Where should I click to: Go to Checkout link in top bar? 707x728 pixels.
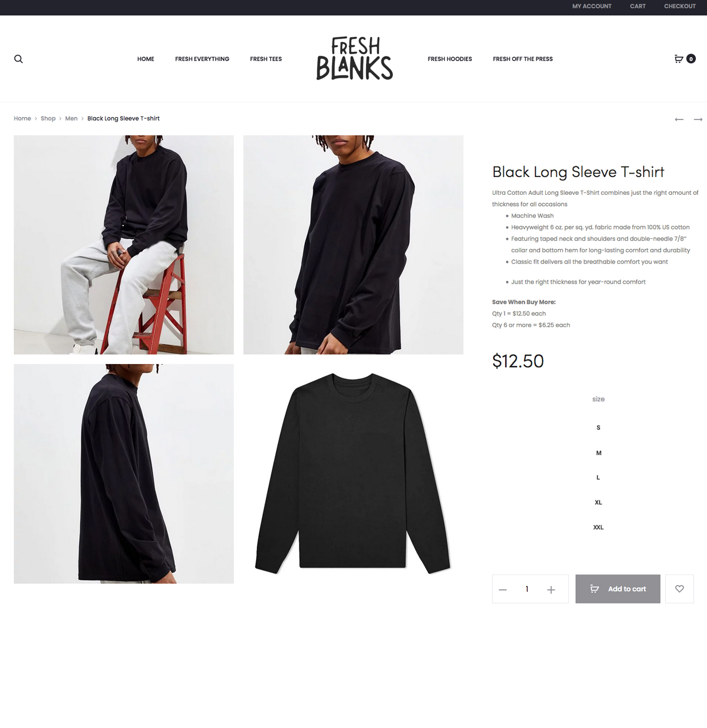[x=680, y=6]
